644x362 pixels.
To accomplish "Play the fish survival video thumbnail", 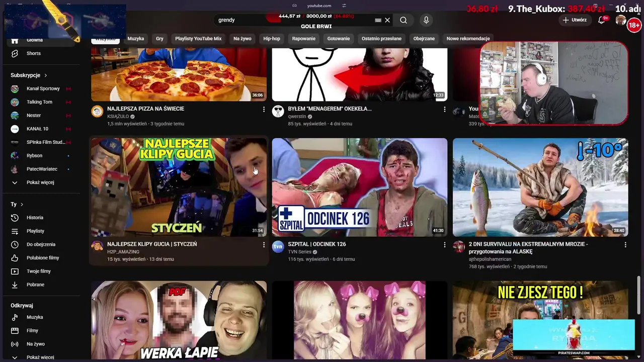I will [540, 188].
